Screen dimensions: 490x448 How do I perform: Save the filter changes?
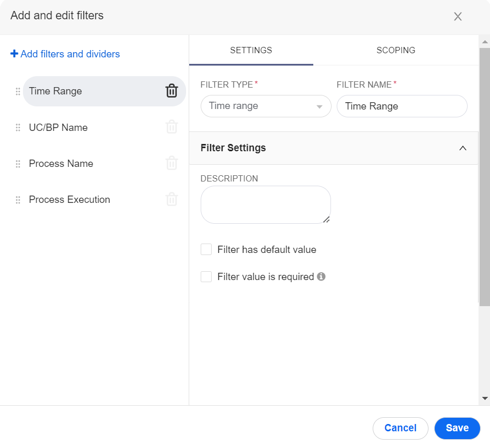coord(457,428)
